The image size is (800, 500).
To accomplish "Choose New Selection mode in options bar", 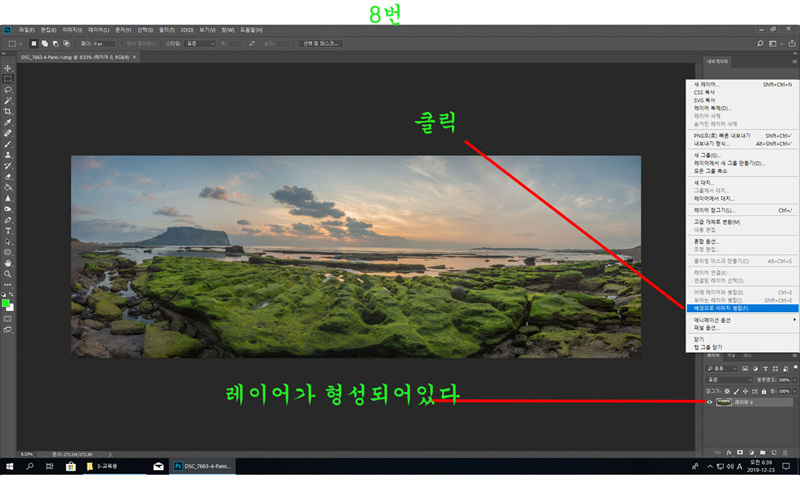I will (34, 44).
